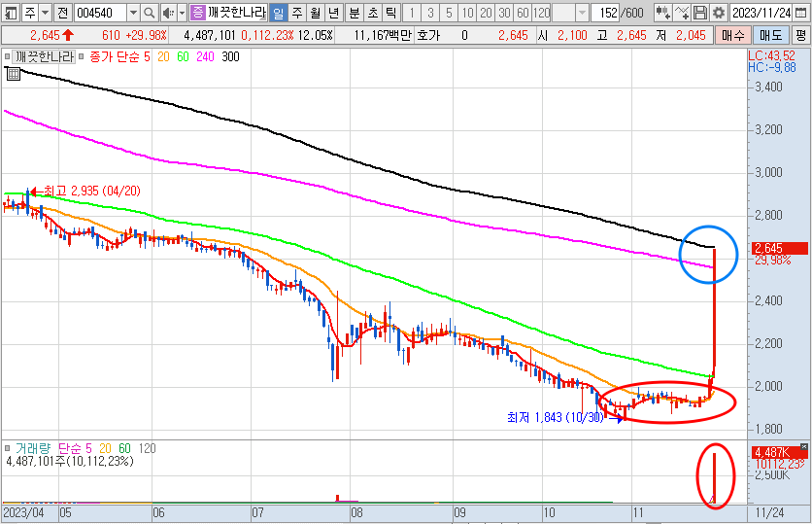Click the 4,487K volume axis tag
Image resolution: width=812 pixels, height=524 pixels.
tap(779, 452)
